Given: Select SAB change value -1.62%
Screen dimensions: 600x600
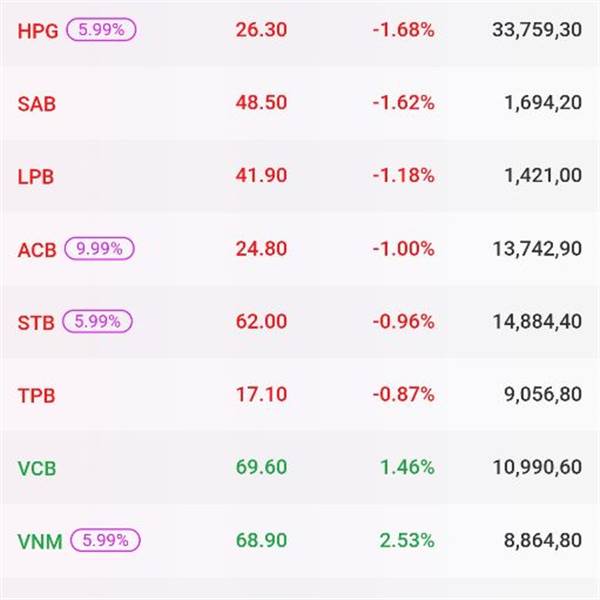Looking at the screenshot, I should pyautogui.click(x=403, y=103).
